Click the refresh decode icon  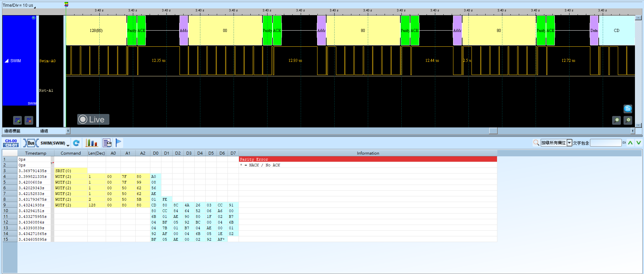76,143
